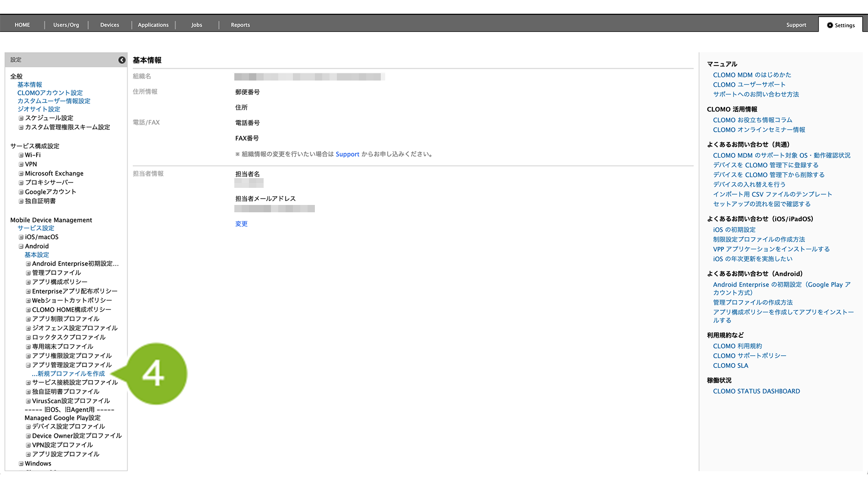Expand the Googleアカウント node
Image resolution: width=868 pixels, height=488 pixels.
[21, 192]
